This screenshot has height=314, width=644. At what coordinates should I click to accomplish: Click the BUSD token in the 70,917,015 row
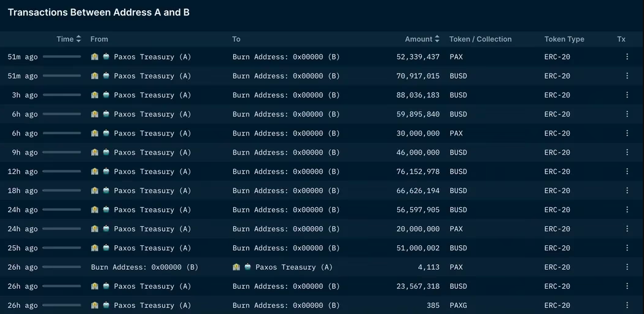pyautogui.click(x=458, y=76)
